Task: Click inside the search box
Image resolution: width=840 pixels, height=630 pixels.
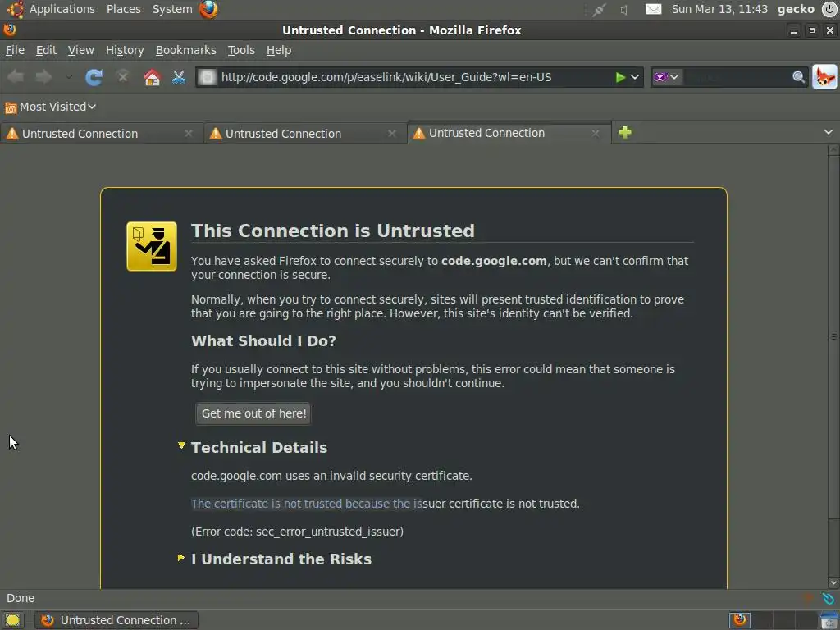Action: click(x=737, y=77)
